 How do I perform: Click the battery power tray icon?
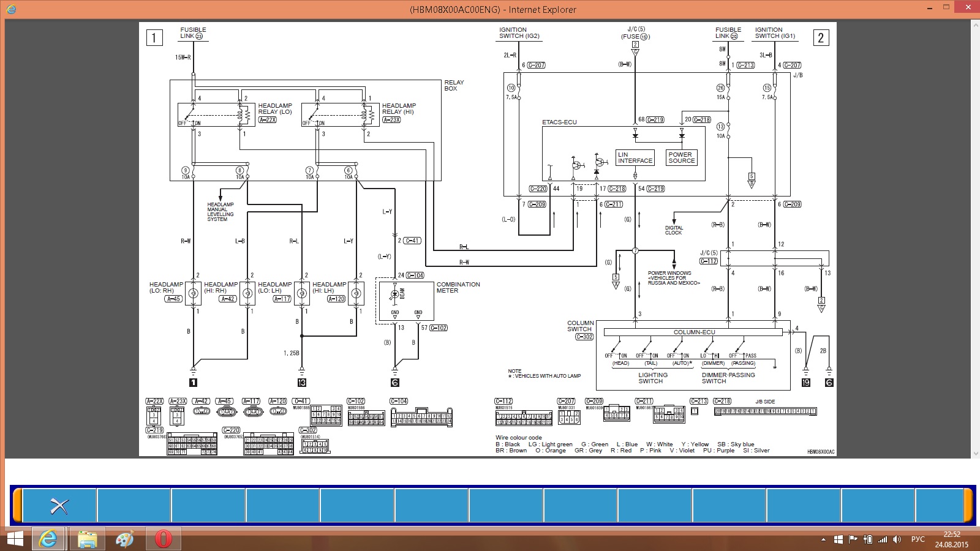coord(868,539)
